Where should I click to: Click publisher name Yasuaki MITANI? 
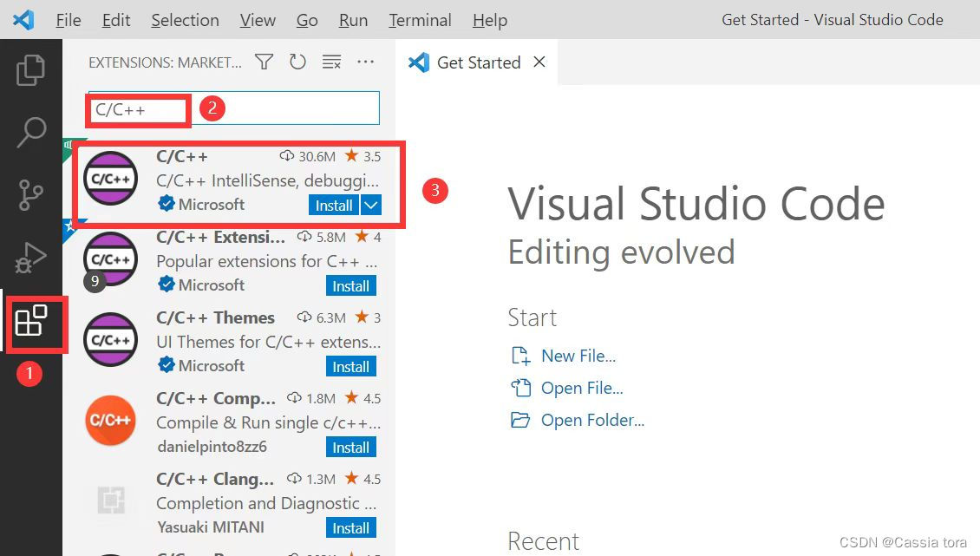[211, 527]
